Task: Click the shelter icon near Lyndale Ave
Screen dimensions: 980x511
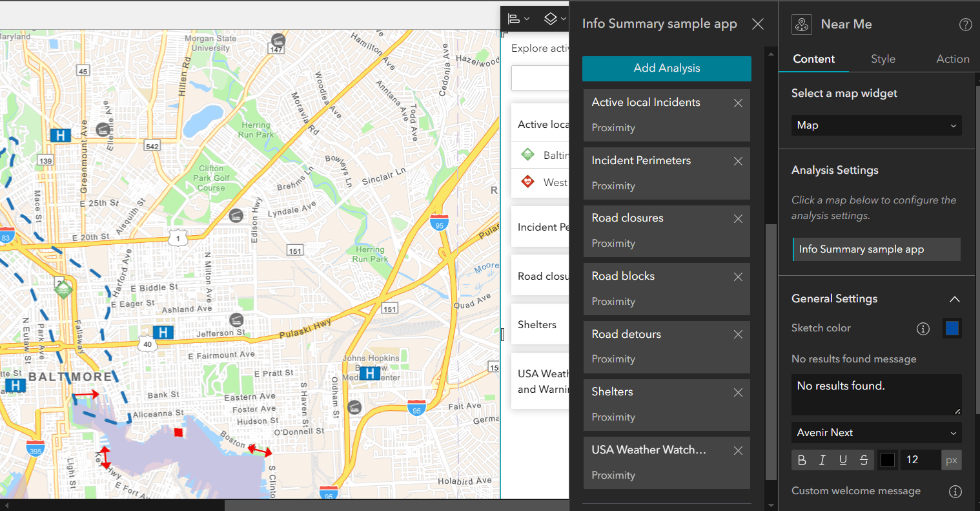Action: point(236,215)
